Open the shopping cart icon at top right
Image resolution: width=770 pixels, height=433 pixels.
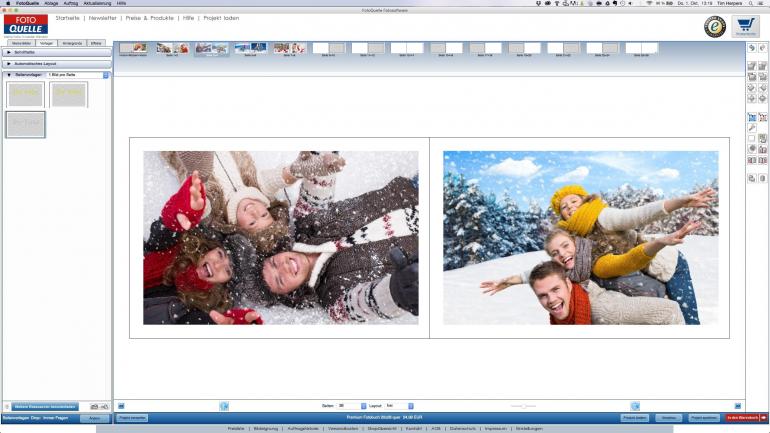(745, 27)
